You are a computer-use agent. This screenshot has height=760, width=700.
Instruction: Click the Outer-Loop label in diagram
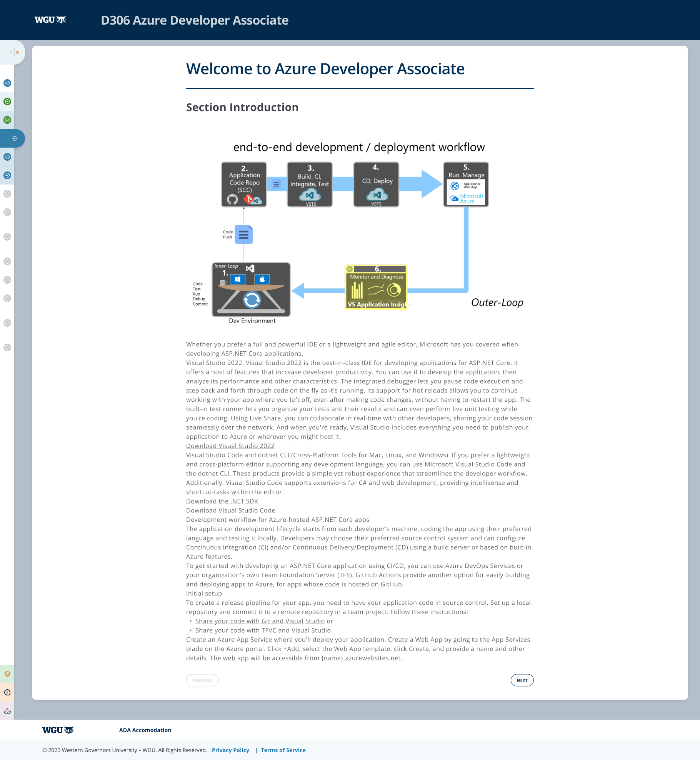pos(497,303)
